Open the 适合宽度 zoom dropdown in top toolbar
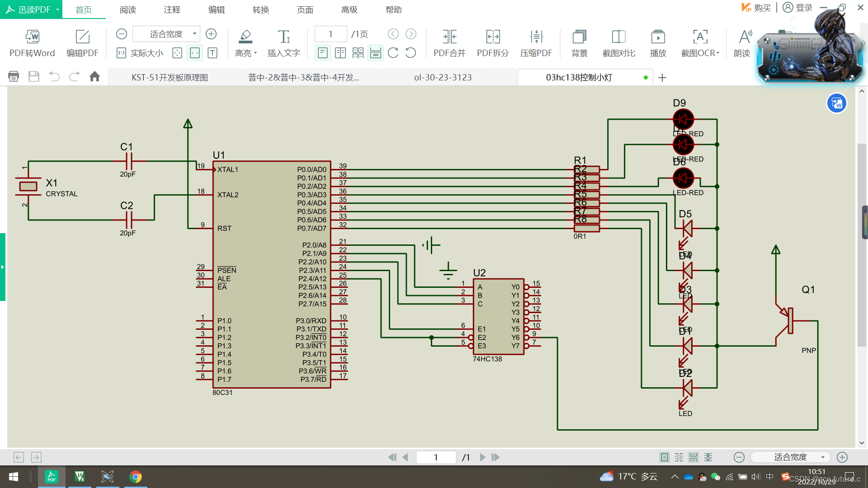Screen dimensions: 868x488 click(x=195, y=34)
